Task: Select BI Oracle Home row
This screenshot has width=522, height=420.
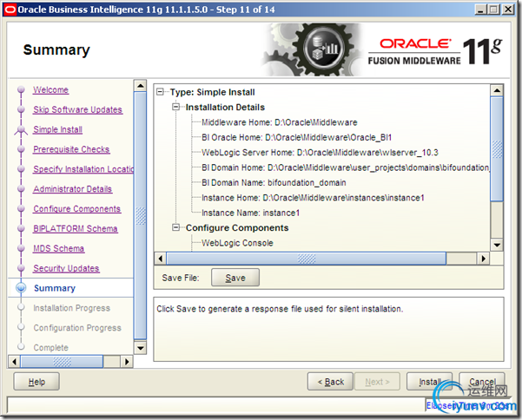Action: tap(297, 137)
